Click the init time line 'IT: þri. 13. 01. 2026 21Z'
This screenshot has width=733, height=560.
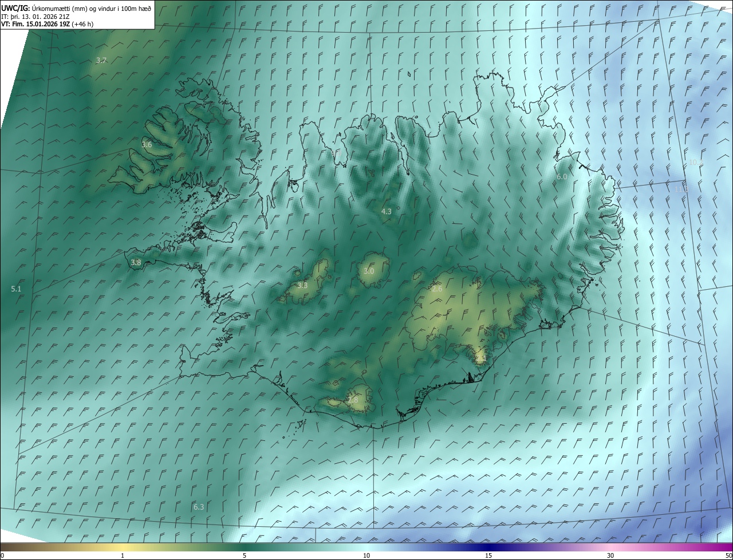pos(35,16)
